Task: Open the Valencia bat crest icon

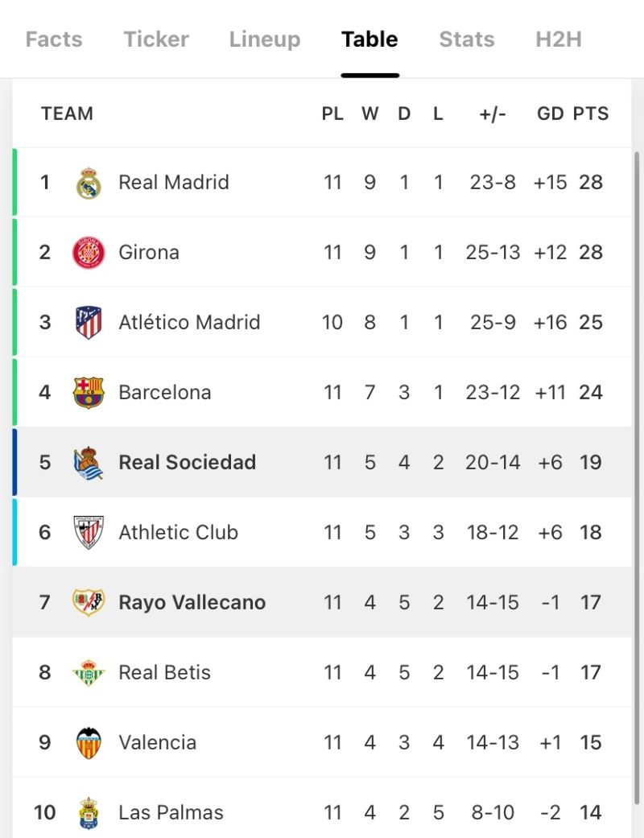Action: click(x=89, y=743)
